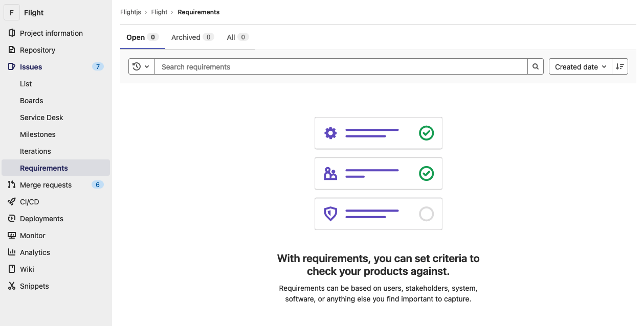Click the search magnifier icon
This screenshot has width=644, height=326.
pyautogui.click(x=535, y=66)
